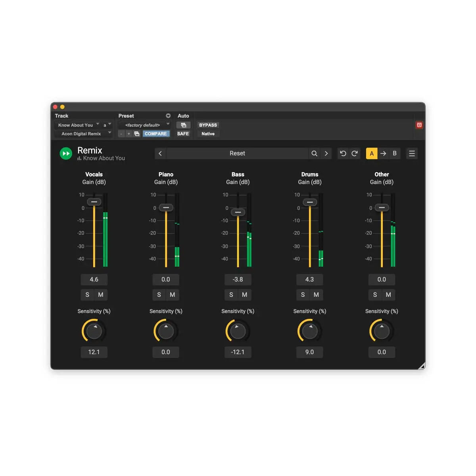
Task: Copy A to B with arrow button
Action: pyautogui.click(x=383, y=154)
